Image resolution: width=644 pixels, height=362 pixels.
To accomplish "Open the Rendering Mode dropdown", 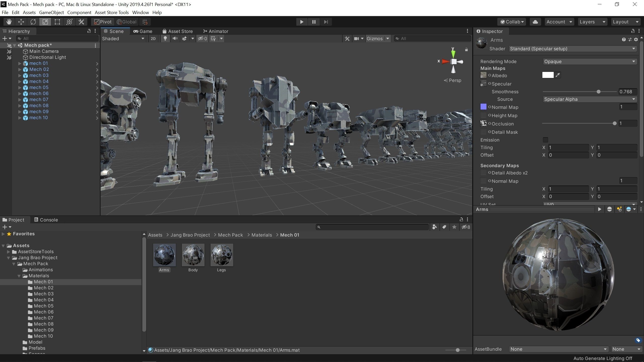I will pyautogui.click(x=590, y=61).
